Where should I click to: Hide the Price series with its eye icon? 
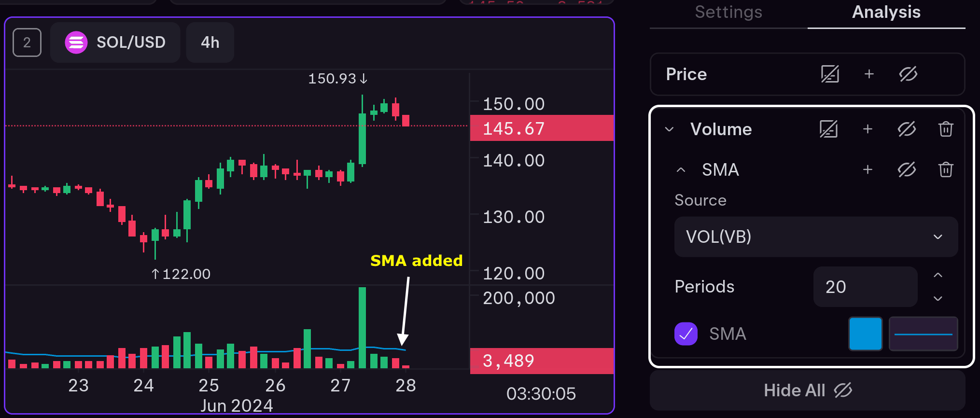(x=908, y=74)
